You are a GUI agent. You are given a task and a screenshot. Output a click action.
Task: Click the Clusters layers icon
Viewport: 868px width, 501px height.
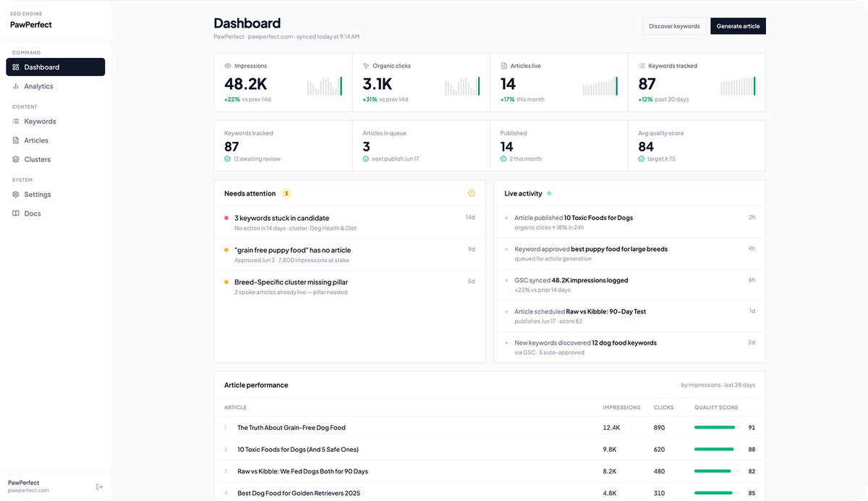click(16, 159)
